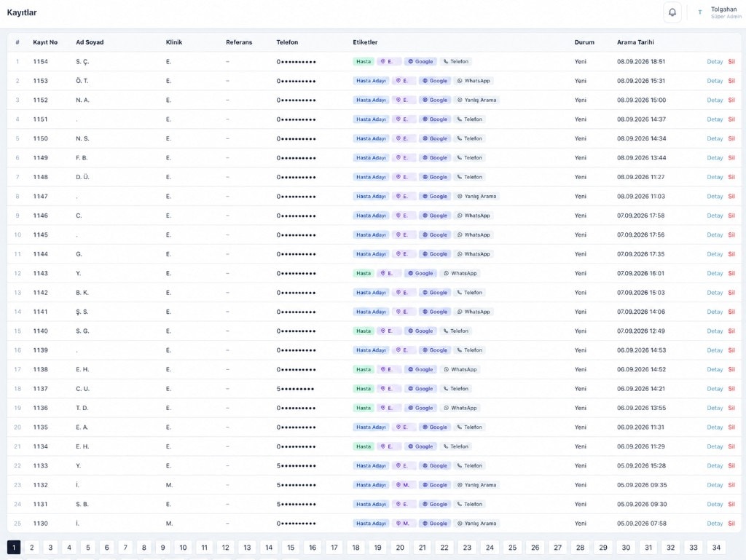Select date 05.09.2026 09:35 cell

(642, 485)
